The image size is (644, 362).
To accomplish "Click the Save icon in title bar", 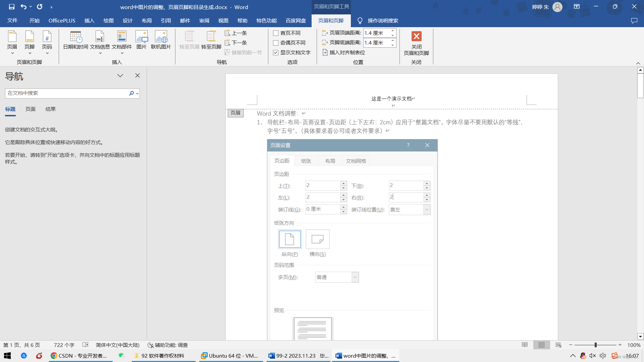I will click(x=12, y=7).
